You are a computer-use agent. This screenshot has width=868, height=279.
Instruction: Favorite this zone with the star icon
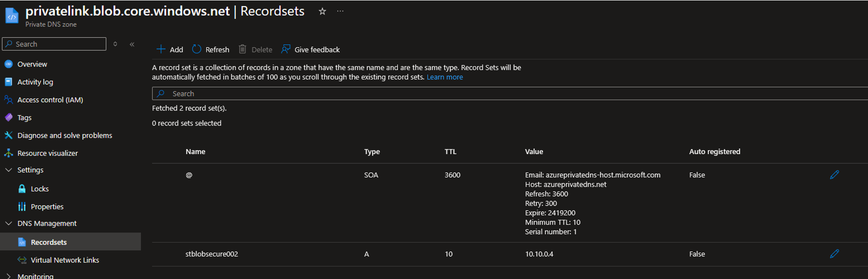(x=322, y=11)
